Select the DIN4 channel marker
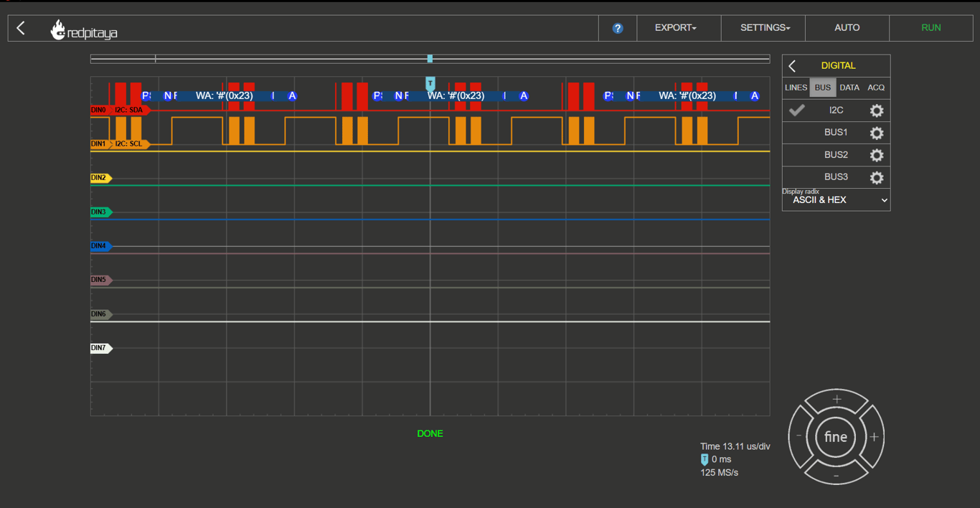The image size is (980, 508). pos(101,246)
